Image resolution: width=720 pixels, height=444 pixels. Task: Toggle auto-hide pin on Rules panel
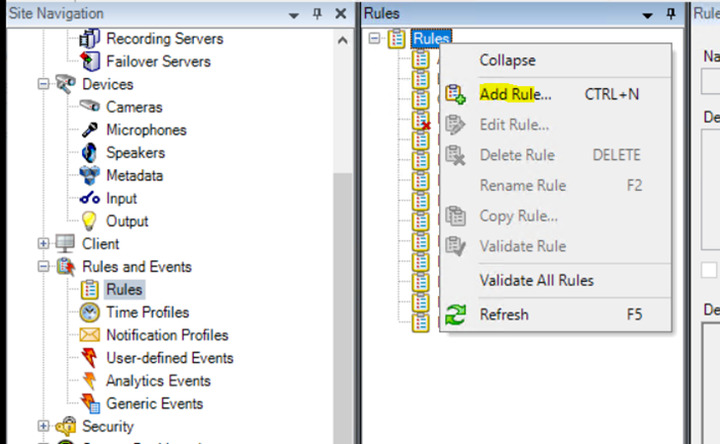click(x=672, y=14)
